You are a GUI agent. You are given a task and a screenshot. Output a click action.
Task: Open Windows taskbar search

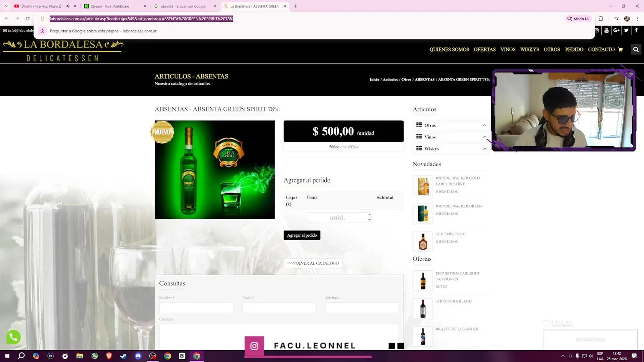click(21, 356)
